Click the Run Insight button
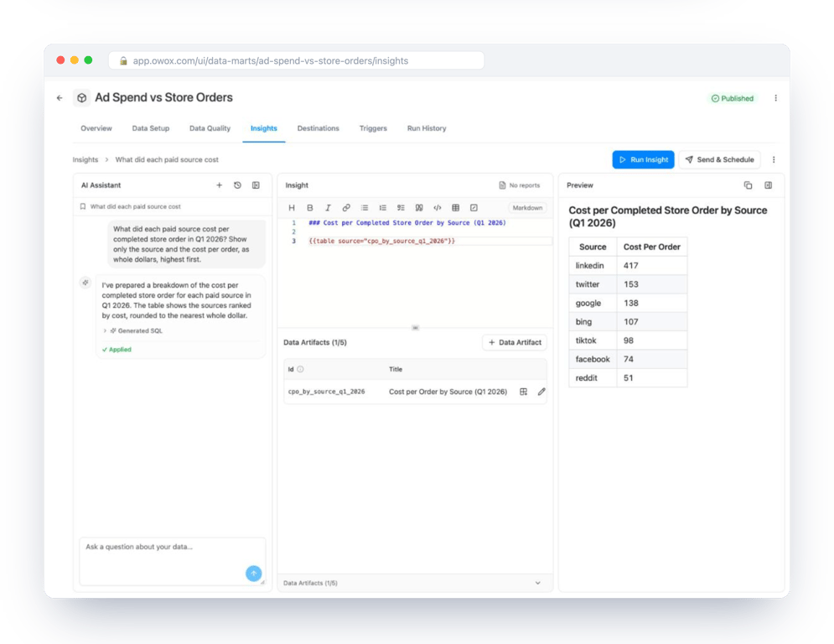The height and width of the screenshot is (644, 834). (643, 159)
